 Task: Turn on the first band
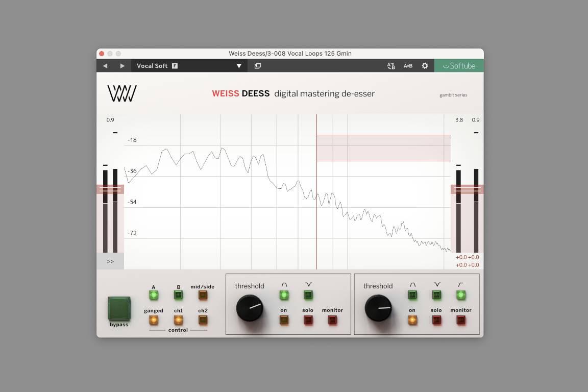point(284,320)
